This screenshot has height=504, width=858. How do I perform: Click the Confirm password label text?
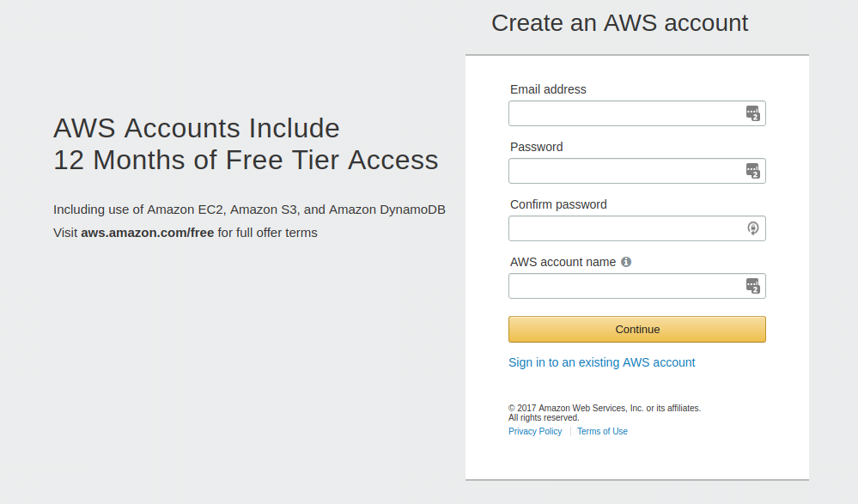click(x=558, y=204)
